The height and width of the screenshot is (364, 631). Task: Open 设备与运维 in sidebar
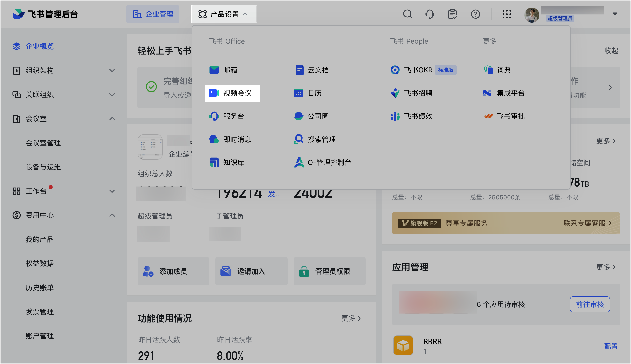tap(43, 167)
